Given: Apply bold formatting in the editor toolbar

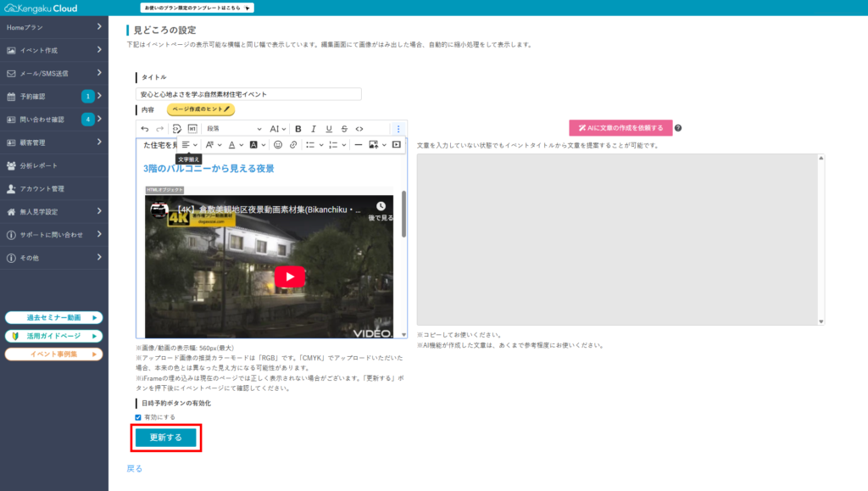Looking at the screenshot, I should coord(298,128).
